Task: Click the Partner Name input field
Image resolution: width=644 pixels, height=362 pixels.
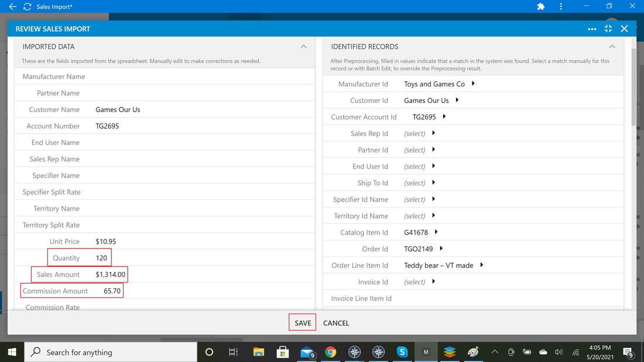Action: coord(203,93)
